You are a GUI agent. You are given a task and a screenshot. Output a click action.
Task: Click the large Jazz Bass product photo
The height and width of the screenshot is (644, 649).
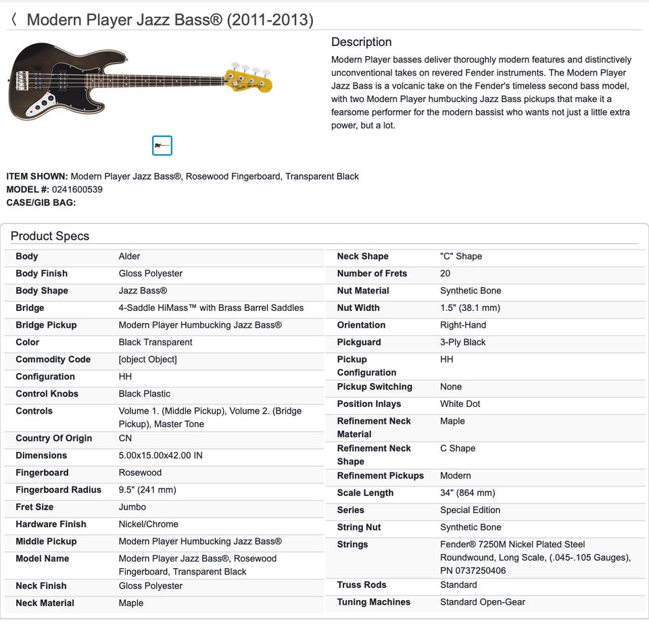(x=141, y=82)
